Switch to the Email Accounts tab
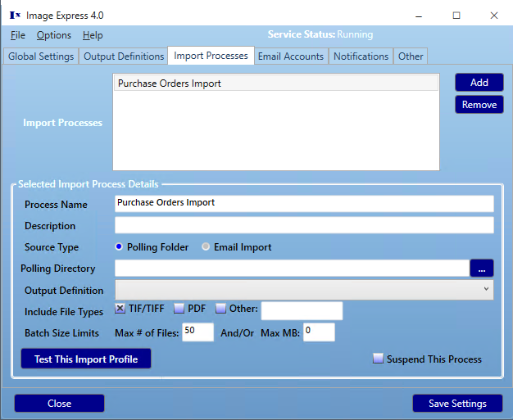Screen dimensions: 513x420 point(291,56)
